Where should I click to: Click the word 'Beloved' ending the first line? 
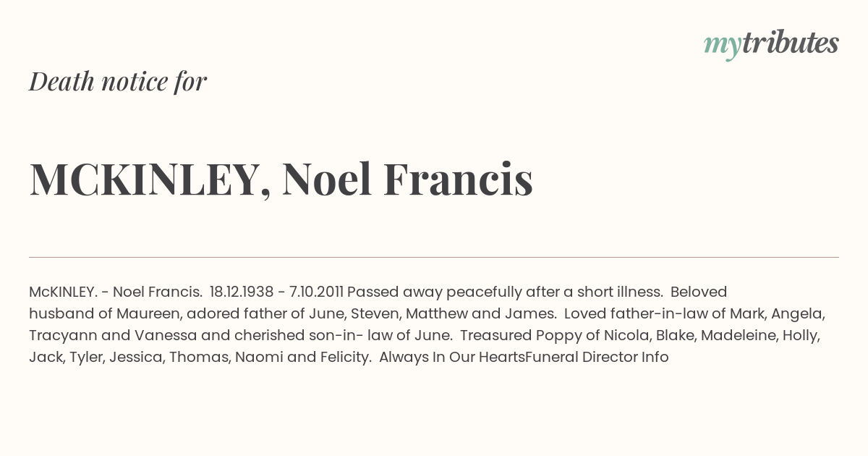coord(699,292)
